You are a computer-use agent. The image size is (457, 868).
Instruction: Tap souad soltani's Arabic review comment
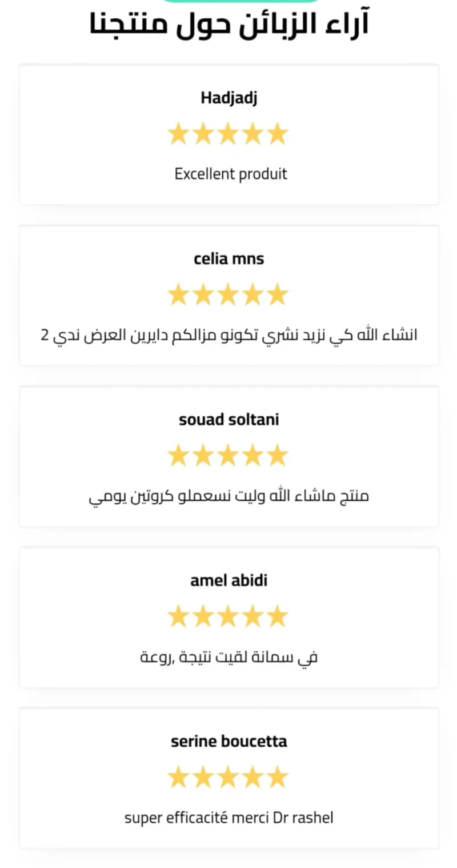[x=228, y=496]
